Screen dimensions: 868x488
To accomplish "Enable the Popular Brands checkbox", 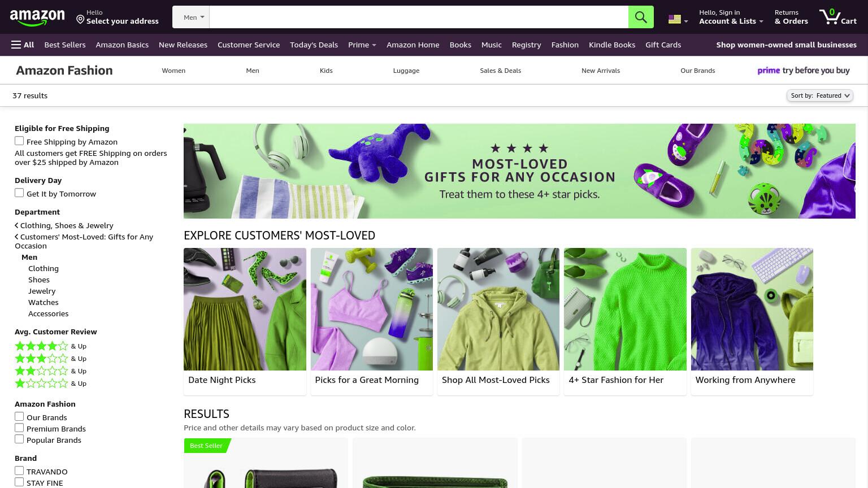I will pos(19,439).
